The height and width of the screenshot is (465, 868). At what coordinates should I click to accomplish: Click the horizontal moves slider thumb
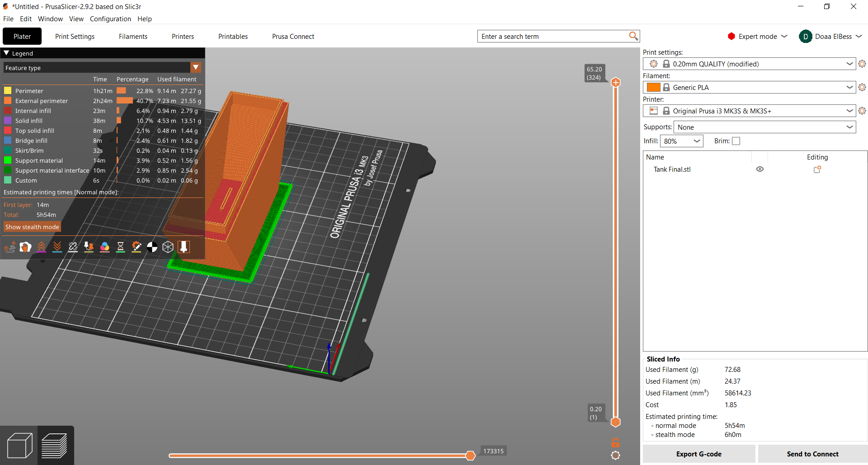(470, 456)
